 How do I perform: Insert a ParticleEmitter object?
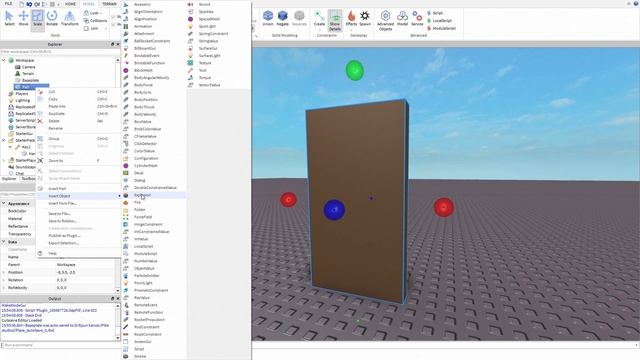pyautogui.click(x=154, y=276)
